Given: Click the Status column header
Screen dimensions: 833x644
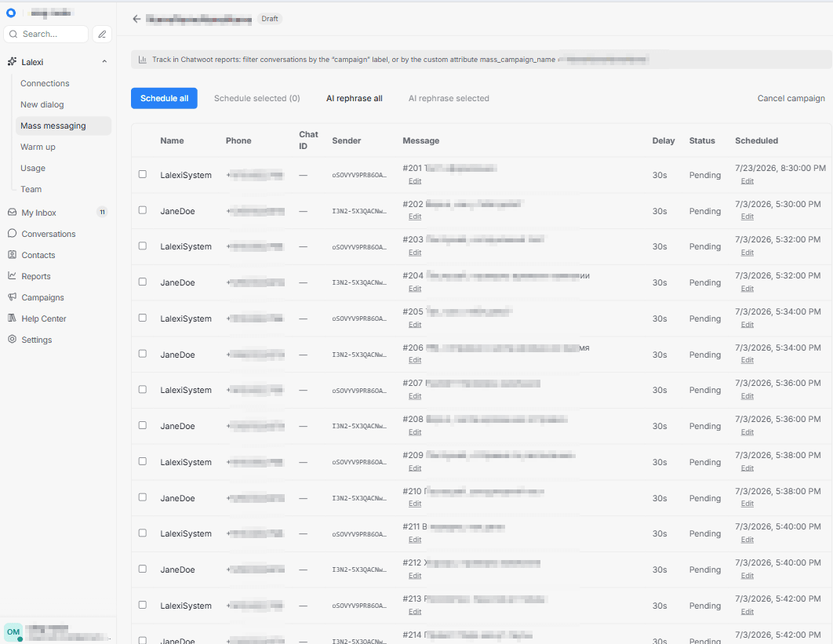Looking at the screenshot, I should (x=702, y=141).
